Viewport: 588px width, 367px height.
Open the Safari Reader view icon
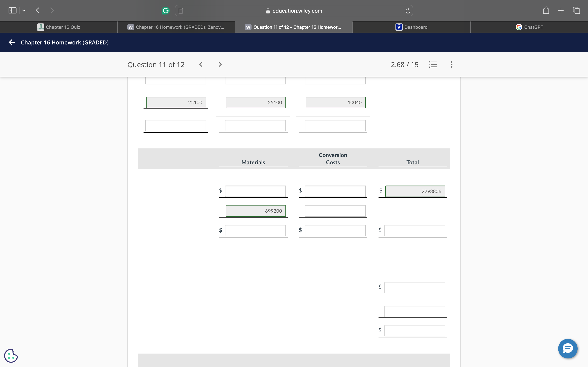[x=180, y=11]
